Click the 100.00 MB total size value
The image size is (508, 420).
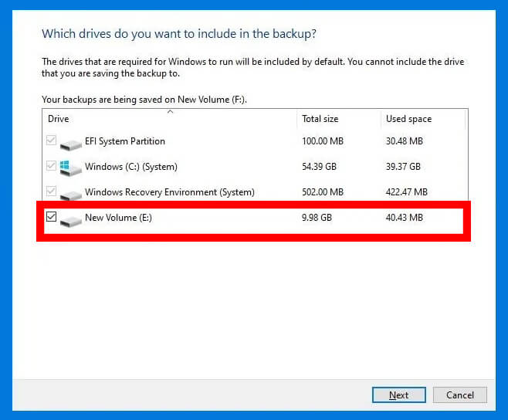[323, 141]
